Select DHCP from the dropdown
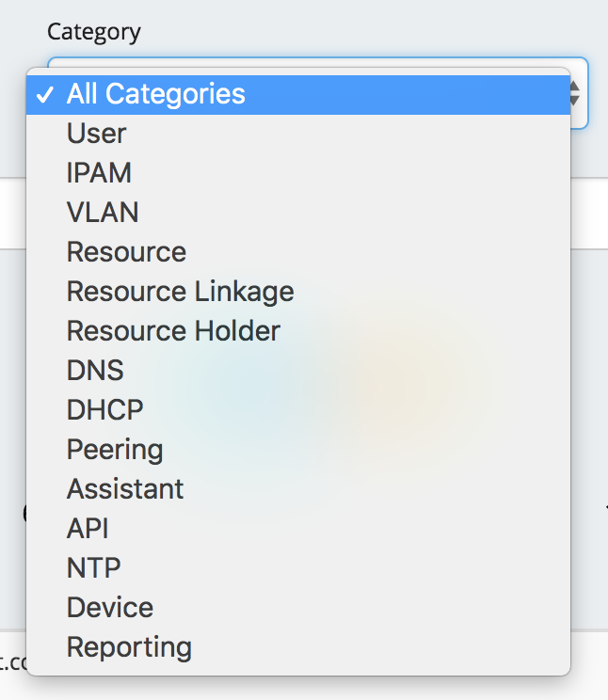 104,410
